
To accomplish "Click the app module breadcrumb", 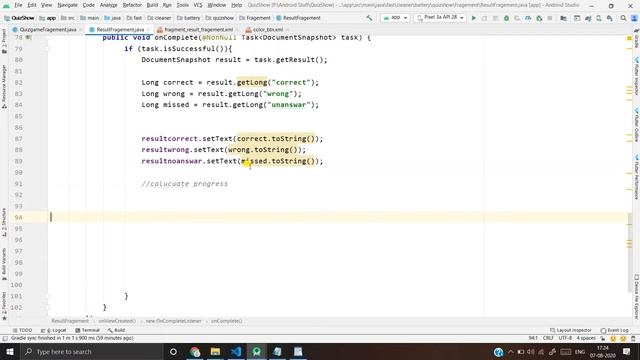I will tap(48, 18).
